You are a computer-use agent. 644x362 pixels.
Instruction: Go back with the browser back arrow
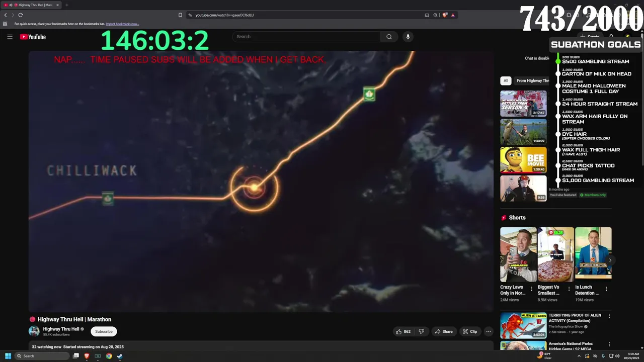tap(6, 15)
